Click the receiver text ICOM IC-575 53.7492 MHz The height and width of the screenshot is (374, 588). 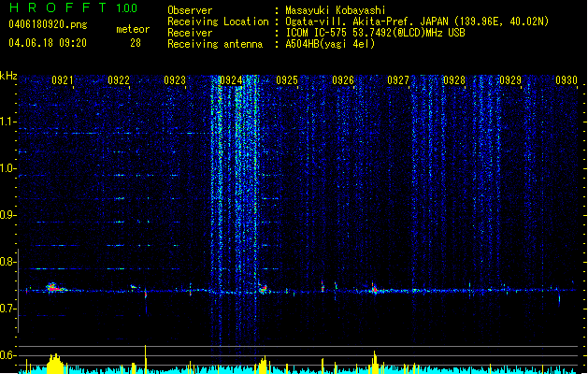[375, 33]
